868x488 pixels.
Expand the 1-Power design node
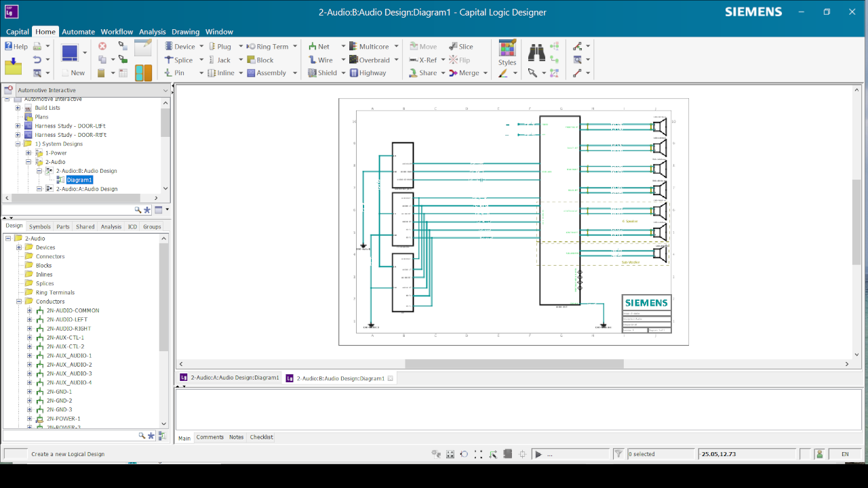click(x=28, y=153)
